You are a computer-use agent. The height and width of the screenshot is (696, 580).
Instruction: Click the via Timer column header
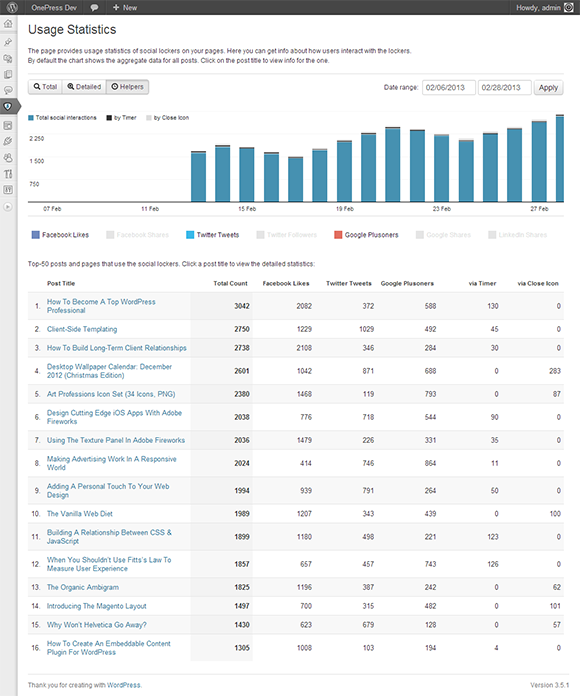[482, 283]
